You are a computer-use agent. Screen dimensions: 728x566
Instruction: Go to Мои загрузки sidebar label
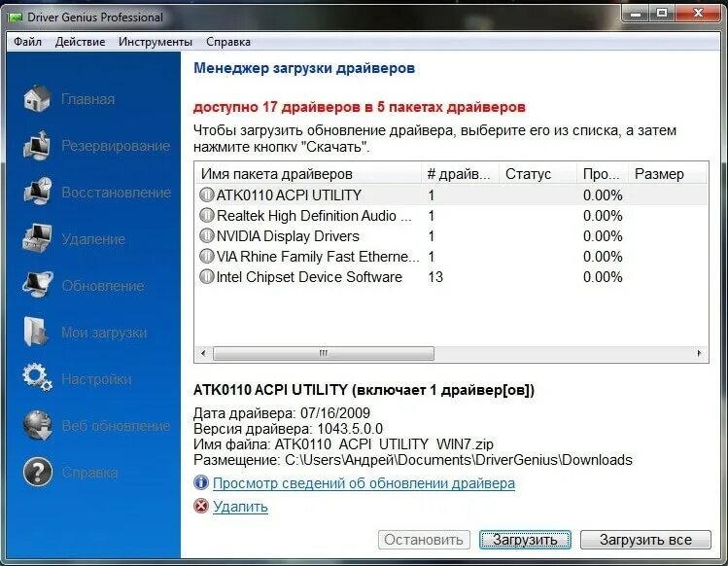coord(104,333)
